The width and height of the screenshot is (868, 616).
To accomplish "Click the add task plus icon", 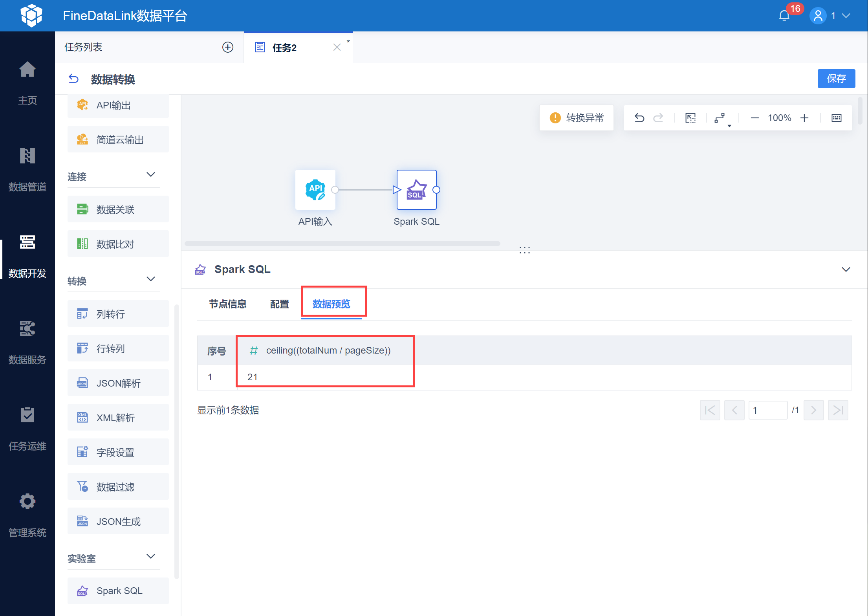I will click(228, 47).
